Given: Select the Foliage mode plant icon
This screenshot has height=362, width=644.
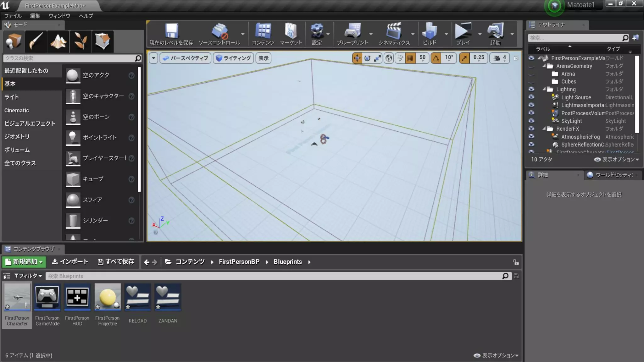Looking at the screenshot, I should [80, 41].
